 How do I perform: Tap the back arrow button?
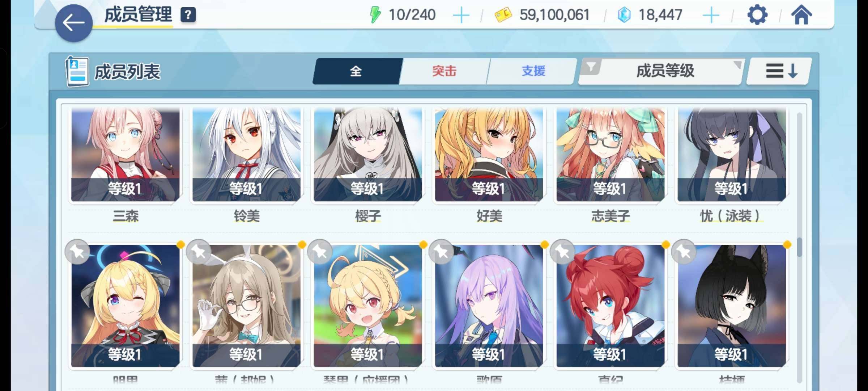click(x=73, y=23)
